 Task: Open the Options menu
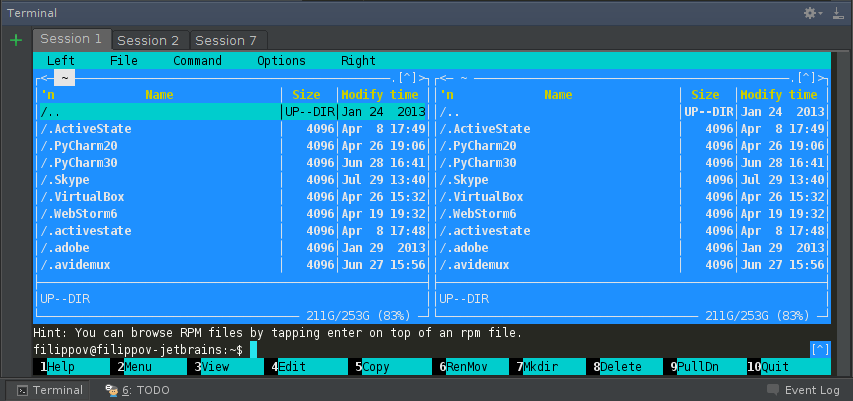(x=281, y=61)
